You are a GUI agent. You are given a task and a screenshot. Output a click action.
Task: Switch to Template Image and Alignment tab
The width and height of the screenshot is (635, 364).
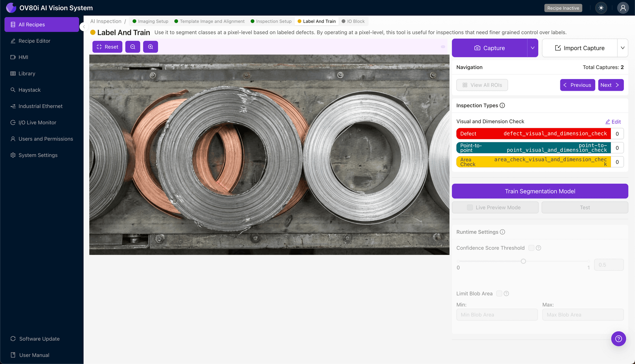(x=209, y=21)
